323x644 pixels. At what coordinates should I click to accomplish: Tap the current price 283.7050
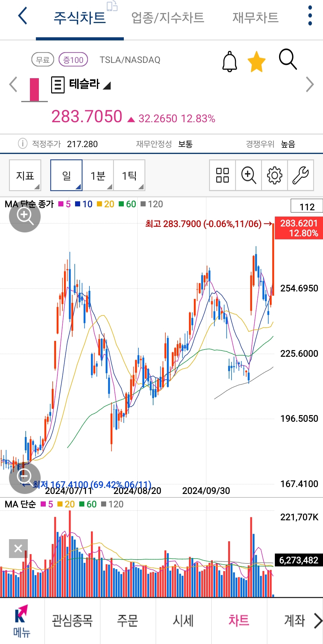pos(87,116)
